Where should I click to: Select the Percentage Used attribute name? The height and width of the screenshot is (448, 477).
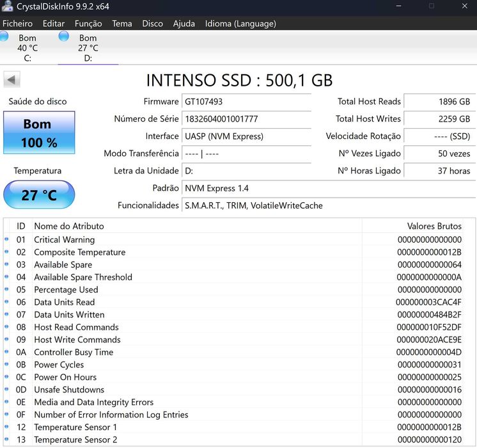click(x=66, y=290)
